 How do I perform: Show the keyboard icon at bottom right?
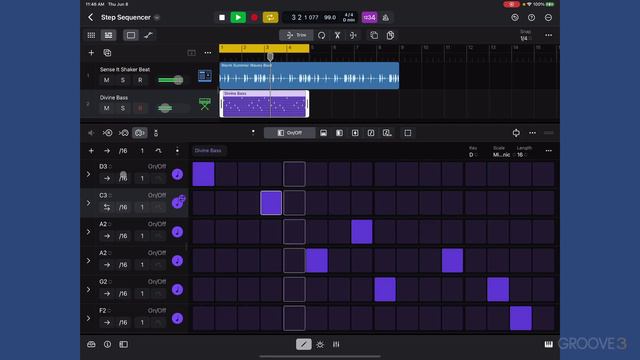tap(548, 344)
